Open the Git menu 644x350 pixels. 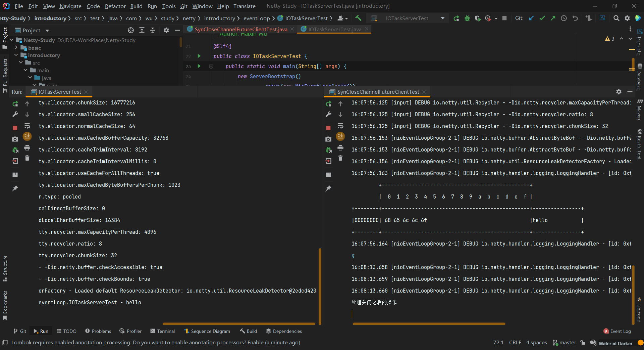coord(184,6)
